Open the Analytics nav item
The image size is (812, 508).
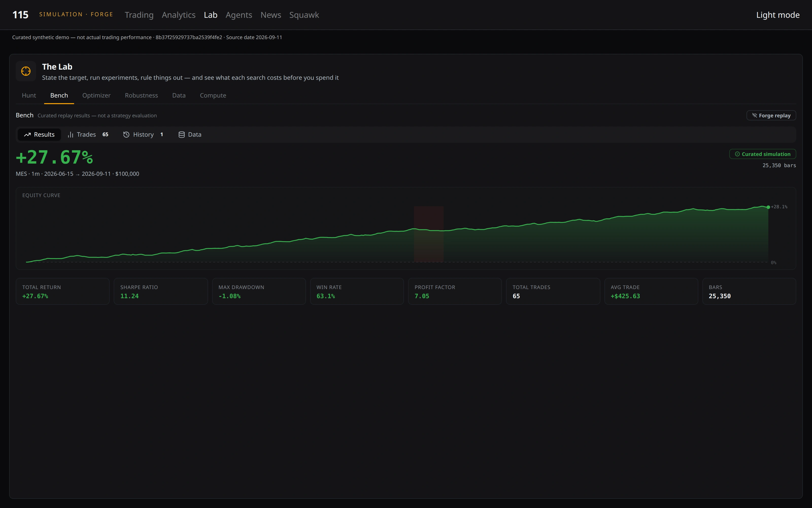click(178, 15)
